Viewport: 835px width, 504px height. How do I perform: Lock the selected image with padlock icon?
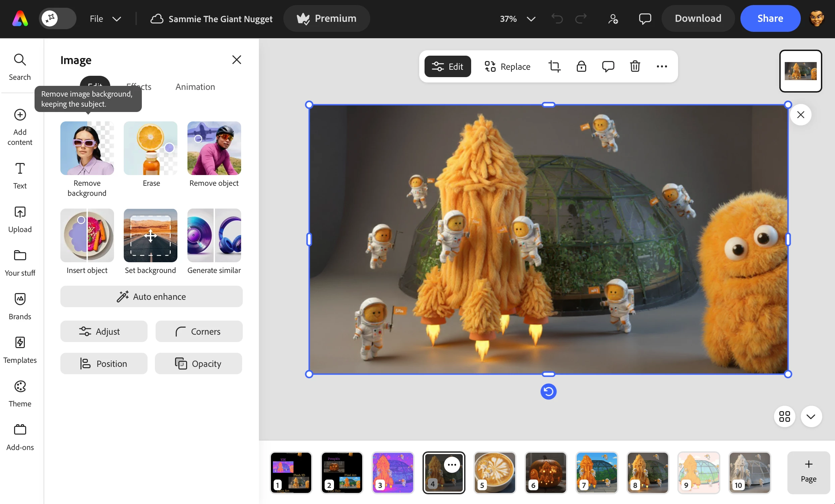[581, 66]
